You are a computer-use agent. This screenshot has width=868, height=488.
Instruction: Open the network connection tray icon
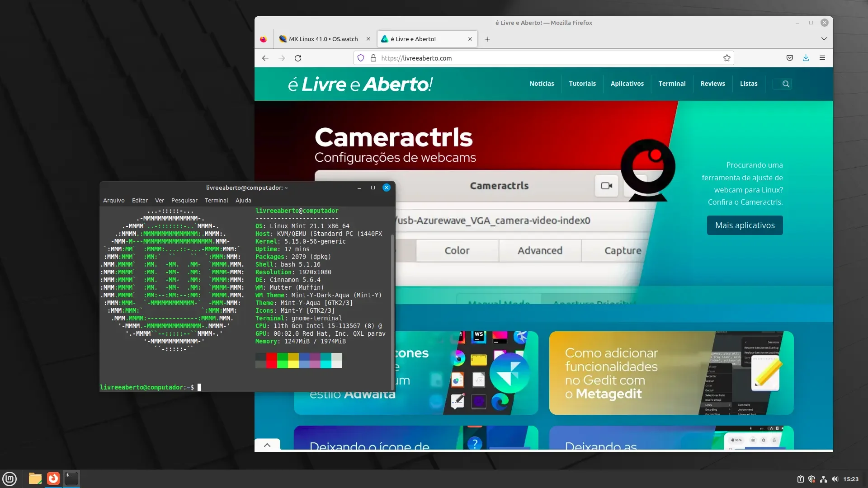tap(823, 479)
